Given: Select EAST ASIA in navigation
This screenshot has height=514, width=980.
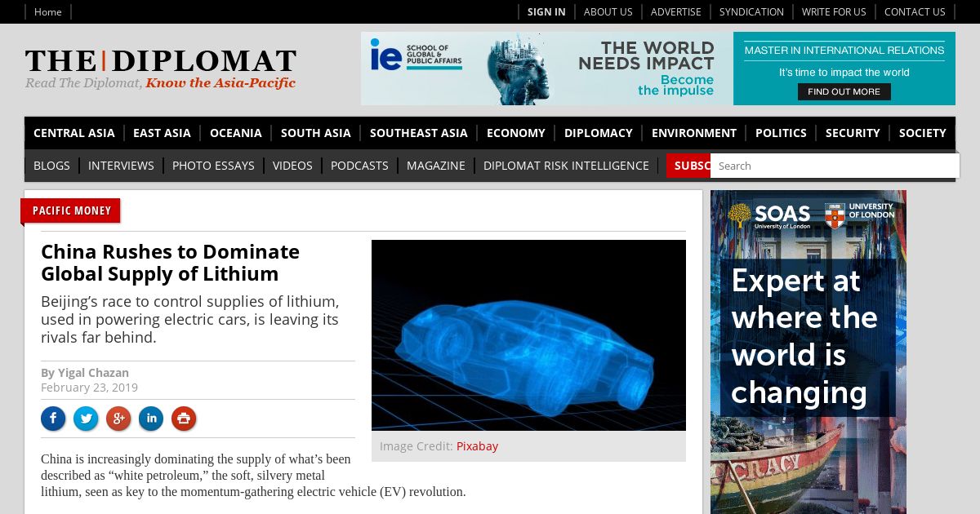Looking at the screenshot, I should [x=162, y=133].
